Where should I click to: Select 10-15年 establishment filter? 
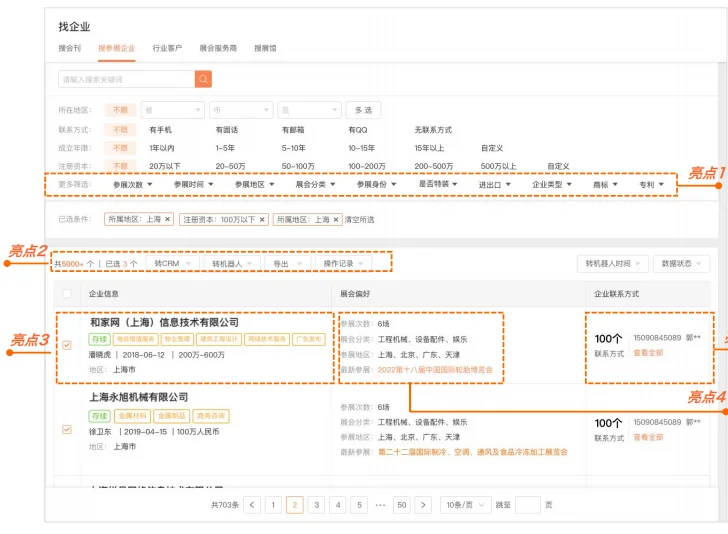click(x=361, y=148)
